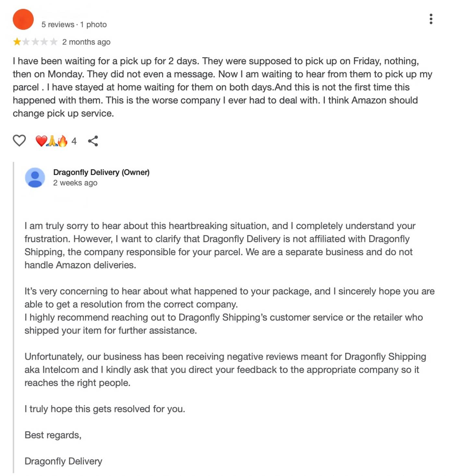Open the three-dot review options menu
The height and width of the screenshot is (476, 454).
coord(431,19)
